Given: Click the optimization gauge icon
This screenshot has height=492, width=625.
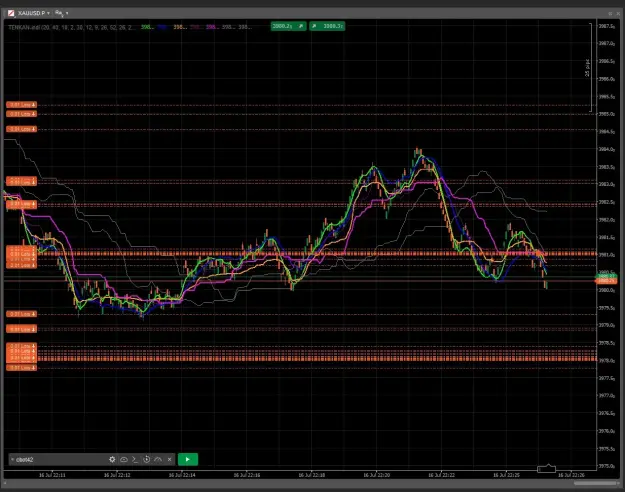Looking at the screenshot, I should coord(158,459).
